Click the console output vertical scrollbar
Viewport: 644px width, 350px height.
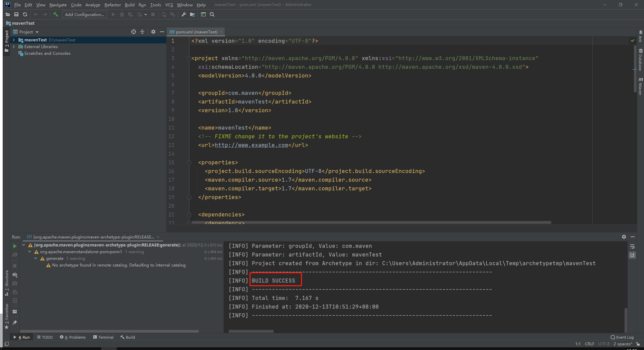(626, 320)
